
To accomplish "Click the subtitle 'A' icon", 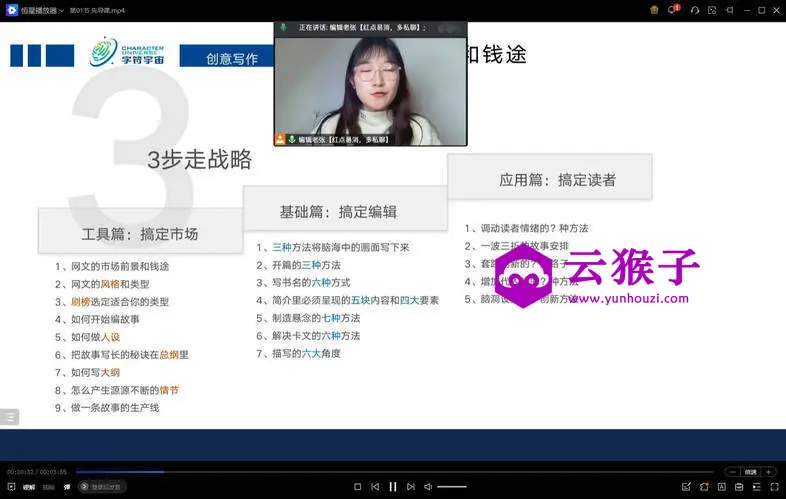I will tap(722, 486).
